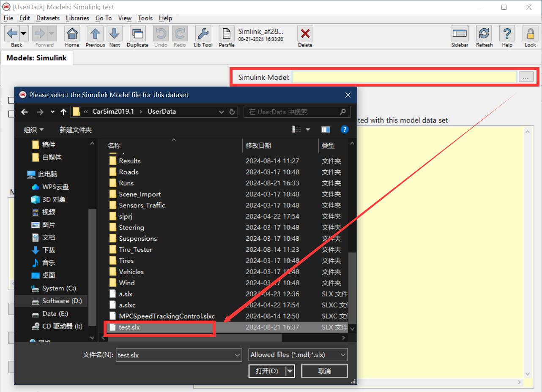Image resolution: width=542 pixels, height=392 pixels.
Task: Jump to the Previous dataset
Action: click(95, 33)
